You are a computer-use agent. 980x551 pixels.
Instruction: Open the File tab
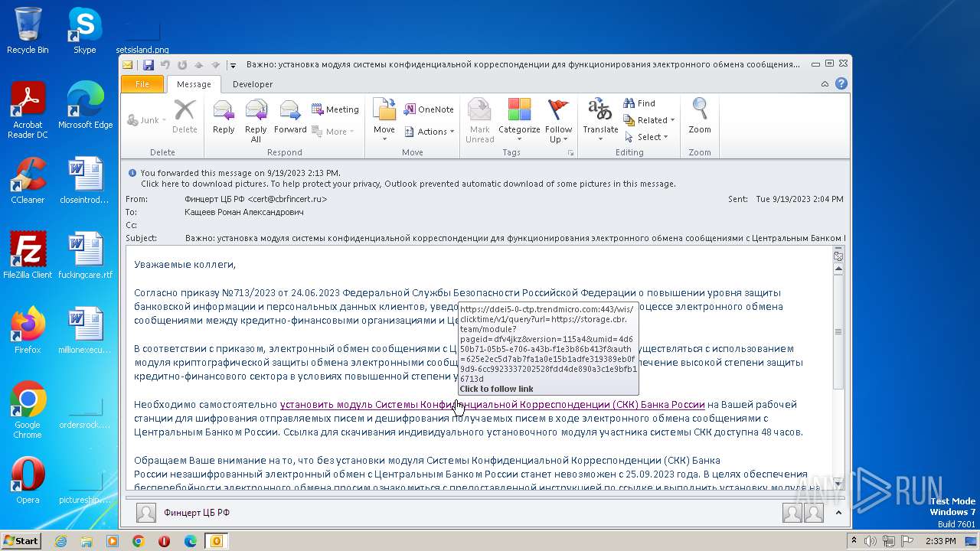click(x=142, y=84)
